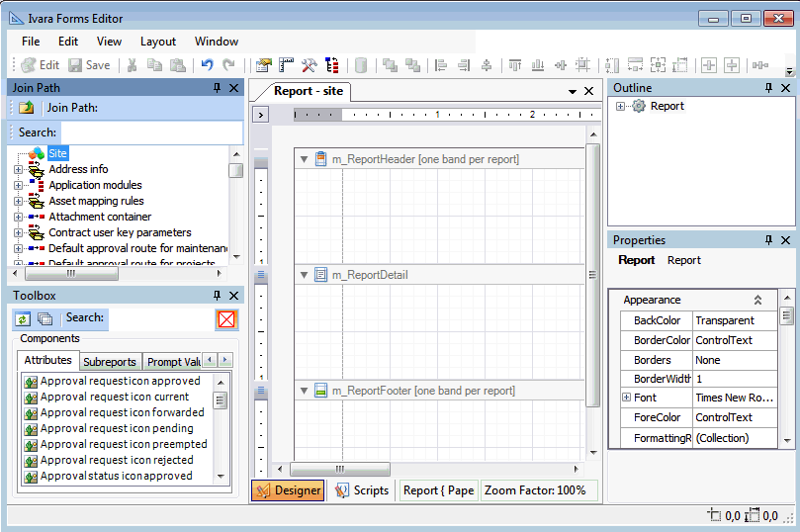Collapse the Appearance property category

[757, 300]
